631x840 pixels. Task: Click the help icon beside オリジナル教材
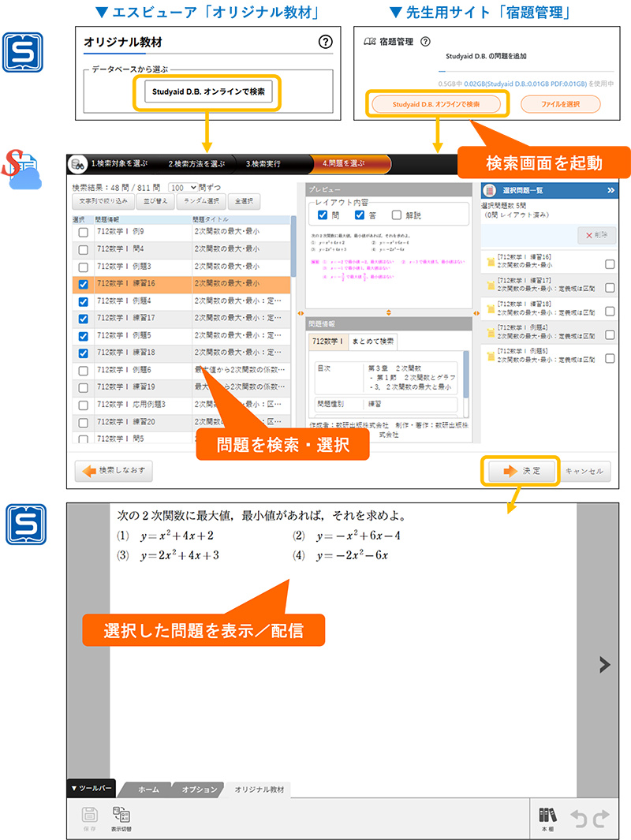325,43
